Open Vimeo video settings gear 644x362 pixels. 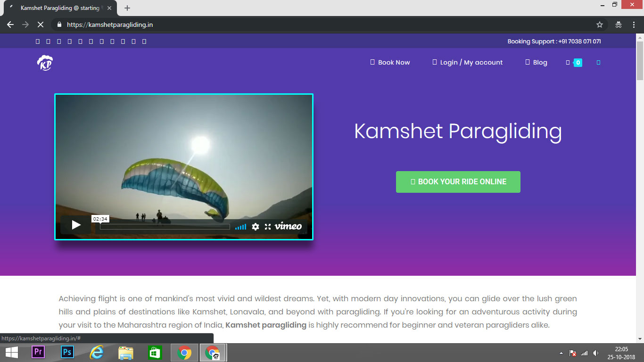256,227
